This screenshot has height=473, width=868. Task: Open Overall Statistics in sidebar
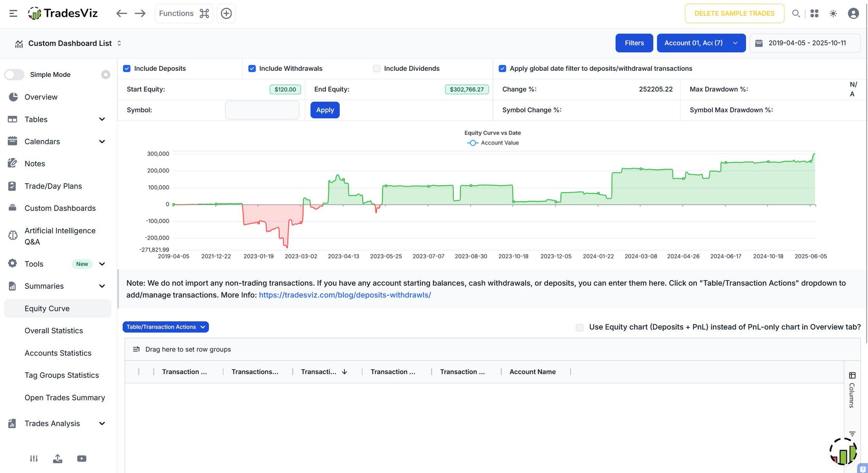(54, 331)
